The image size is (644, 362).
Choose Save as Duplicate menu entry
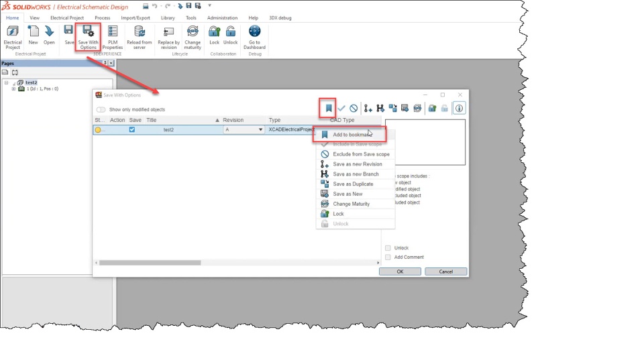tap(356, 184)
